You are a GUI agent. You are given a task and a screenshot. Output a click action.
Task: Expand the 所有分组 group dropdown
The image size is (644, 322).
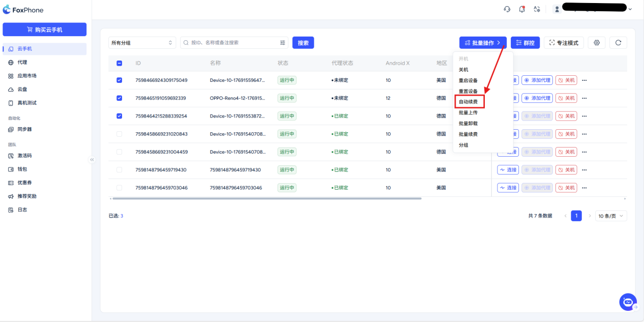pos(142,43)
